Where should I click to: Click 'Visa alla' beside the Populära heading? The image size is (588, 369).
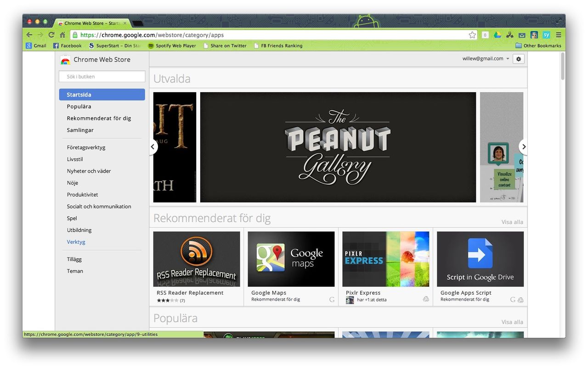512,322
